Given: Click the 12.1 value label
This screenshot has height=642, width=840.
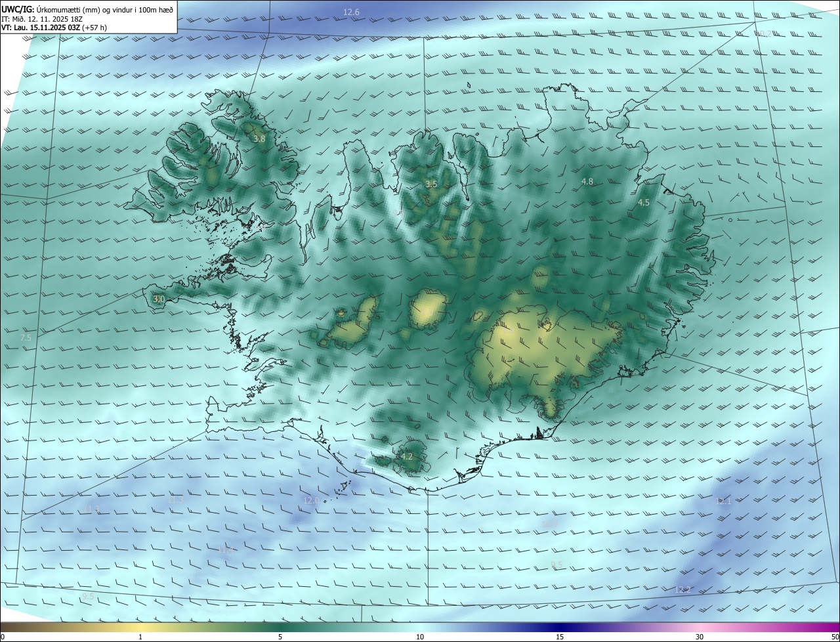Looking at the screenshot, I should coord(723,501).
